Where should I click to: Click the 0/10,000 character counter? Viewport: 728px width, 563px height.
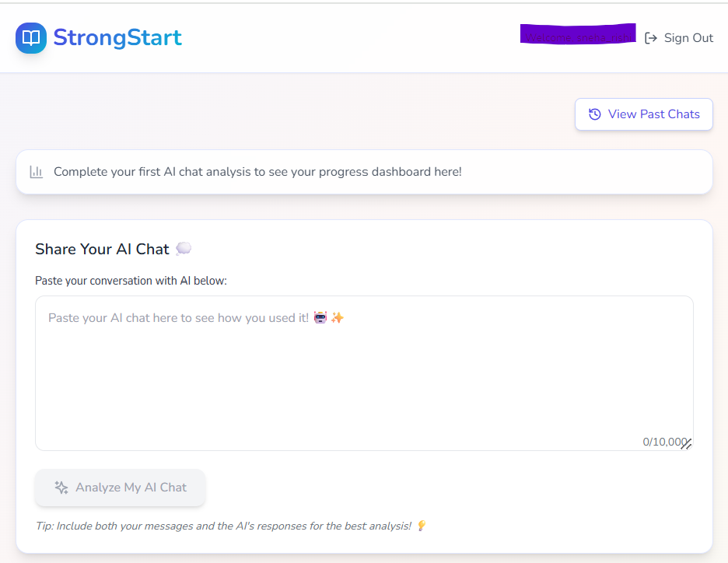click(x=663, y=442)
